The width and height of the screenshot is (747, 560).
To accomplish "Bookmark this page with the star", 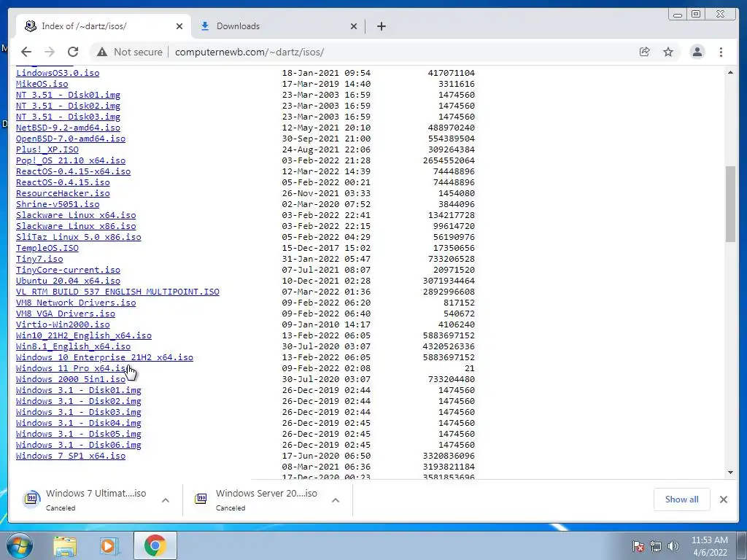I will tap(668, 52).
